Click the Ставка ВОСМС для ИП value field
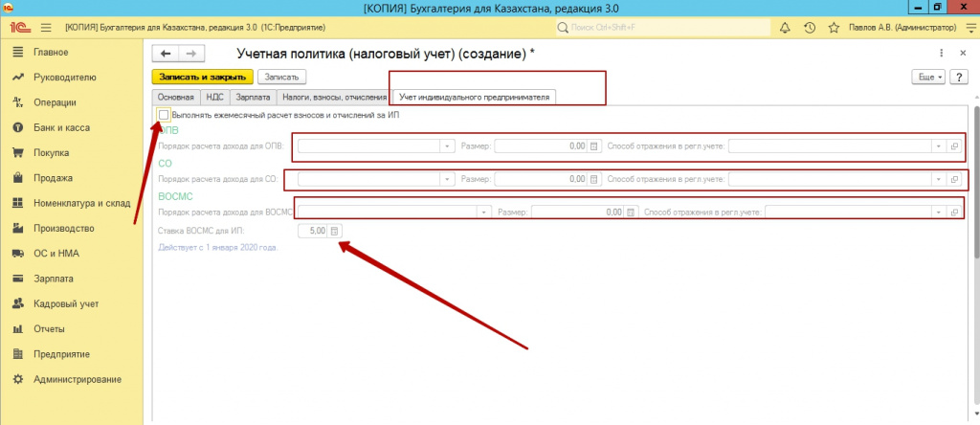The width and height of the screenshot is (980, 425). 314,231
